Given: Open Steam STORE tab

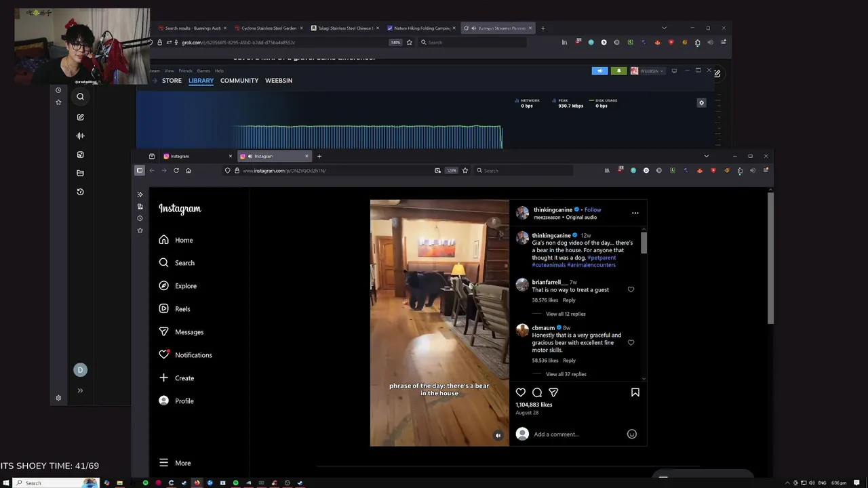Looking at the screenshot, I should point(172,81).
